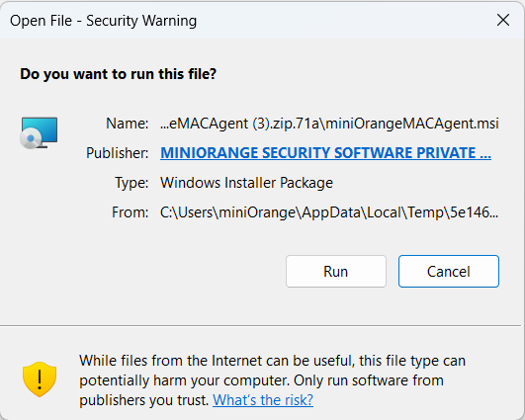Click the "Windows Installer Package" type text
The width and height of the screenshot is (525, 420).
point(246,183)
